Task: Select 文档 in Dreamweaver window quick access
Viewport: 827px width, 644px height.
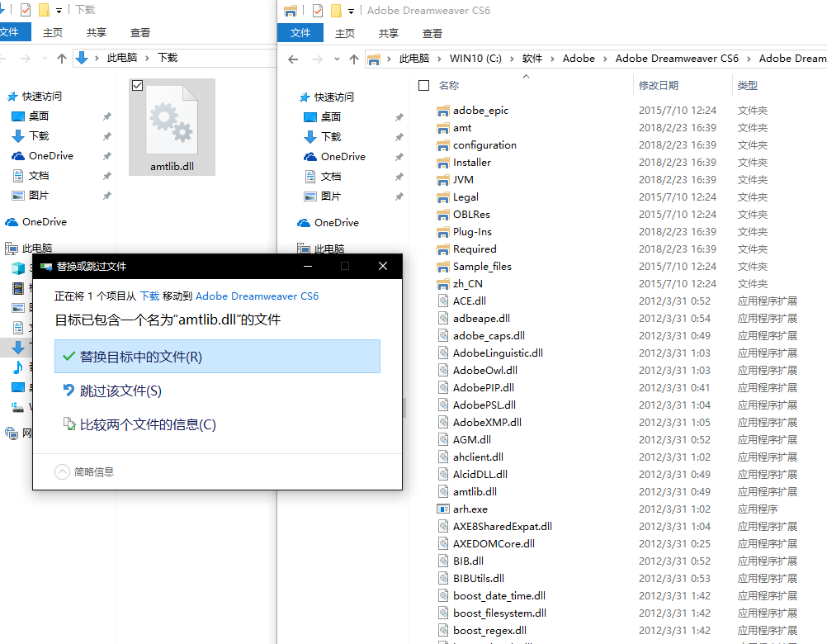Action: point(331,176)
